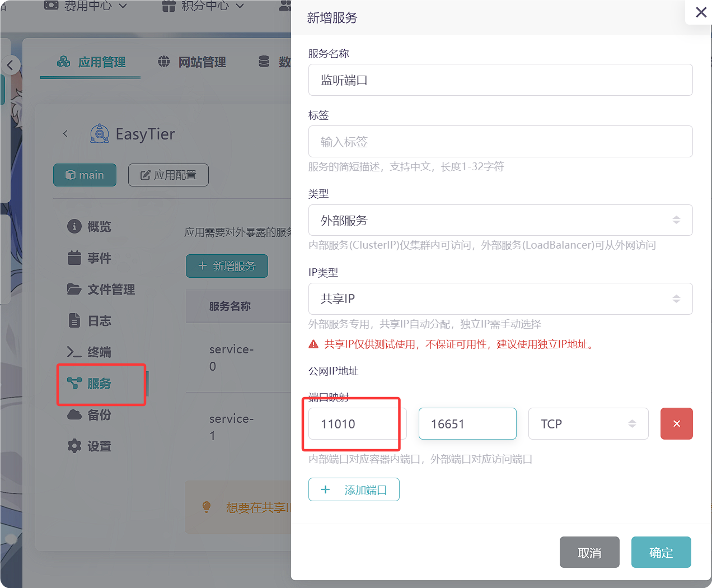Image resolution: width=712 pixels, height=588 pixels.
Task: Open 设置 settings gear item
Action: pos(90,446)
